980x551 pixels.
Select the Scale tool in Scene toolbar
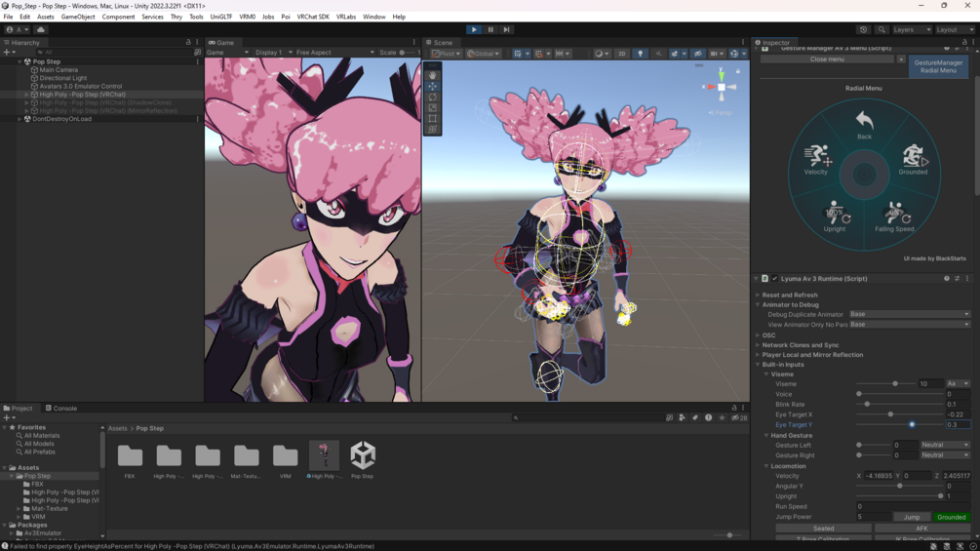(433, 107)
